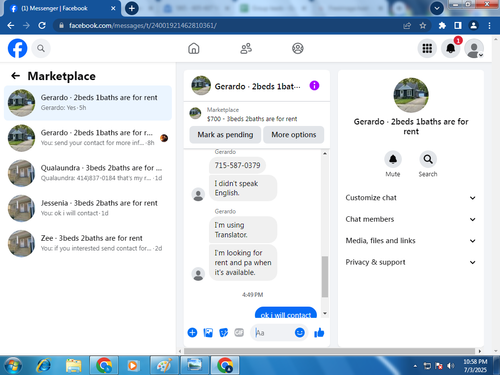Image resolution: width=500 pixels, height=375 pixels.
Task: Close the Messenger | Facebook tab
Action: 113,8
